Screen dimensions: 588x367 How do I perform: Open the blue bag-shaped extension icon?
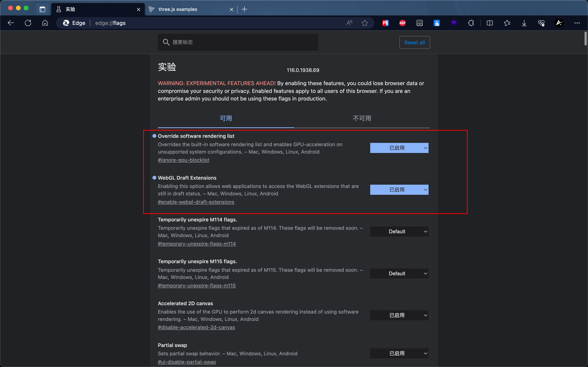[437, 23]
